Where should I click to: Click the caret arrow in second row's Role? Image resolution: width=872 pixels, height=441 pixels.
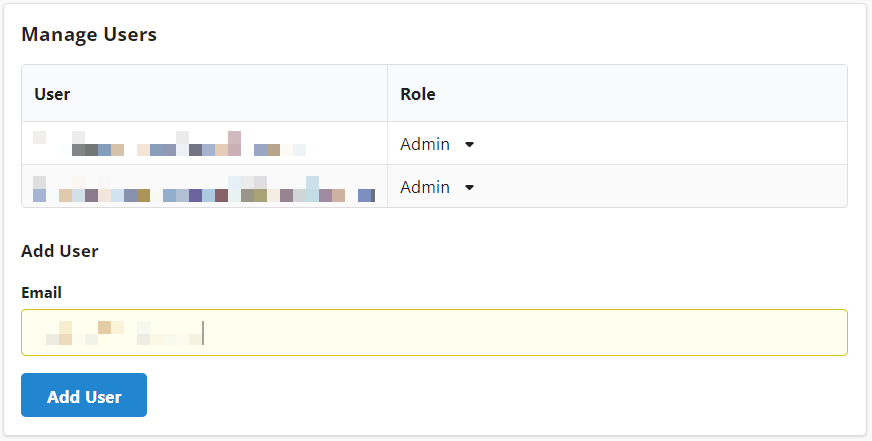tap(469, 187)
